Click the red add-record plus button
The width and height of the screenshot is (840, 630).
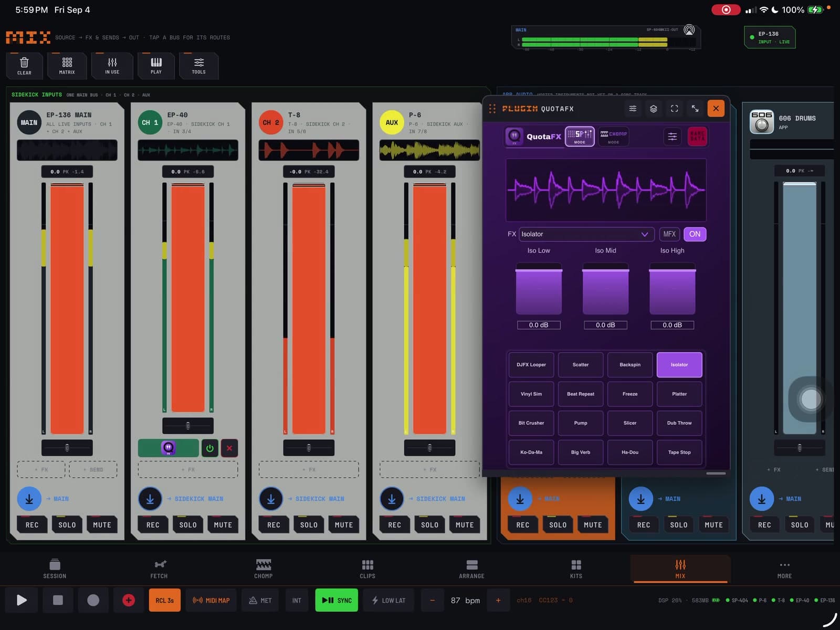(129, 600)
